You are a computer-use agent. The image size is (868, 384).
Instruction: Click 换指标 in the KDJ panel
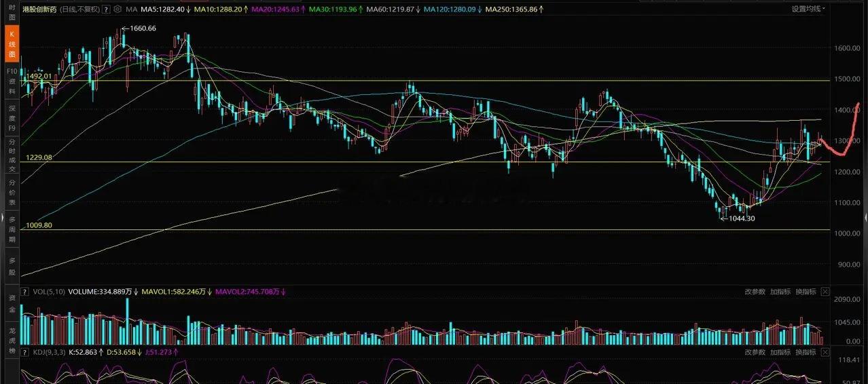click(806, 352)
